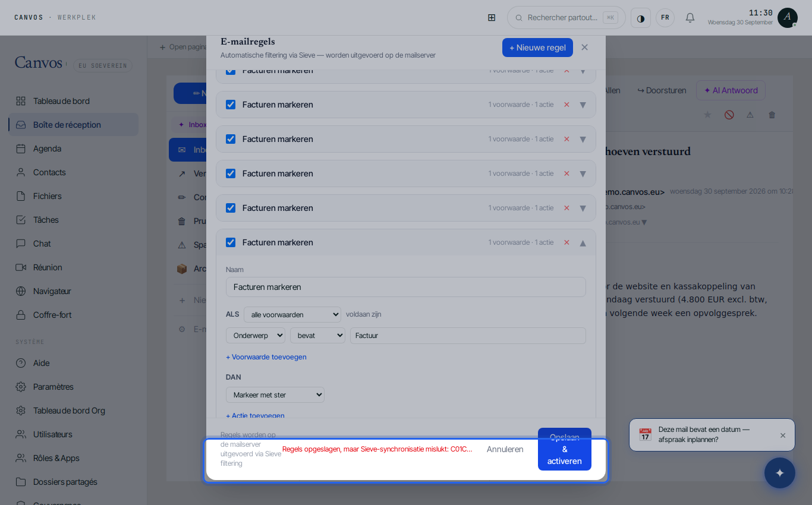
Task: Open the floating AI assistant sparkle button
Action: (780, 473)
